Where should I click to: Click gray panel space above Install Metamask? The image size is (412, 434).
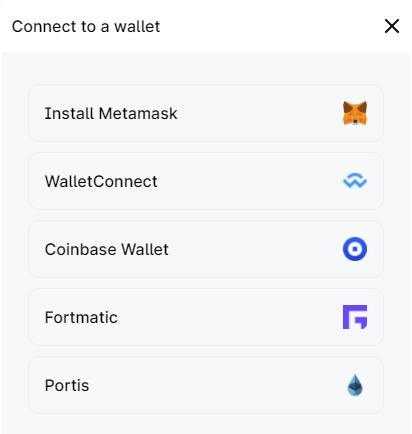click(x=206, y=68)
